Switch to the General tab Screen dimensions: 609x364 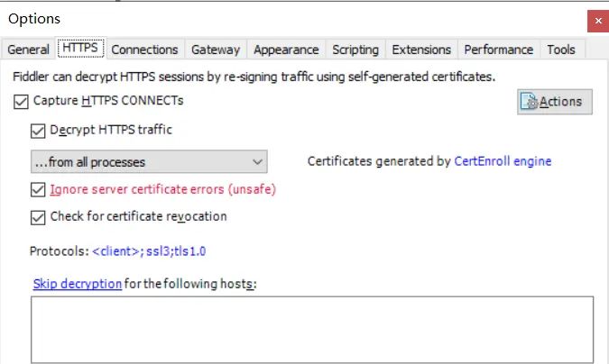[28, 50]
